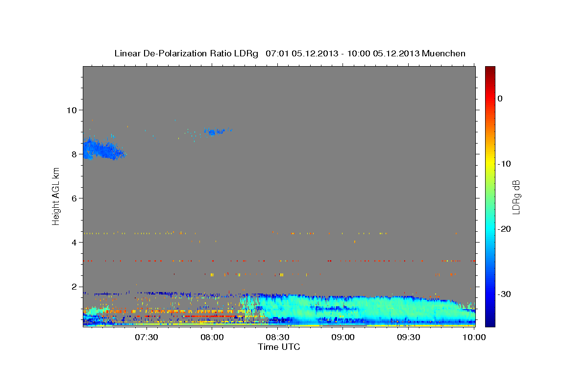The image size is (588, 392).
Task: Click the 09:30 time tick label
Action: (x=409, y=337)
